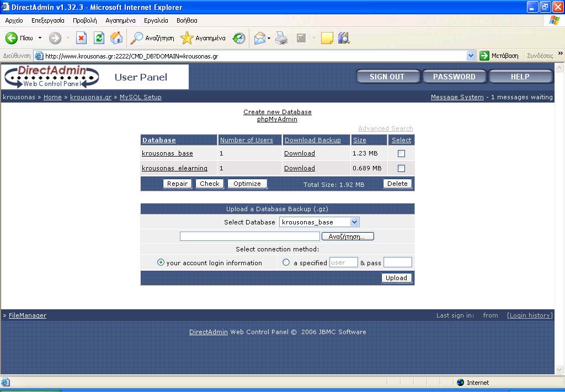Open the Εργαλεία menu
Screen dimensions: 565x392
click(x=156, y=20)
